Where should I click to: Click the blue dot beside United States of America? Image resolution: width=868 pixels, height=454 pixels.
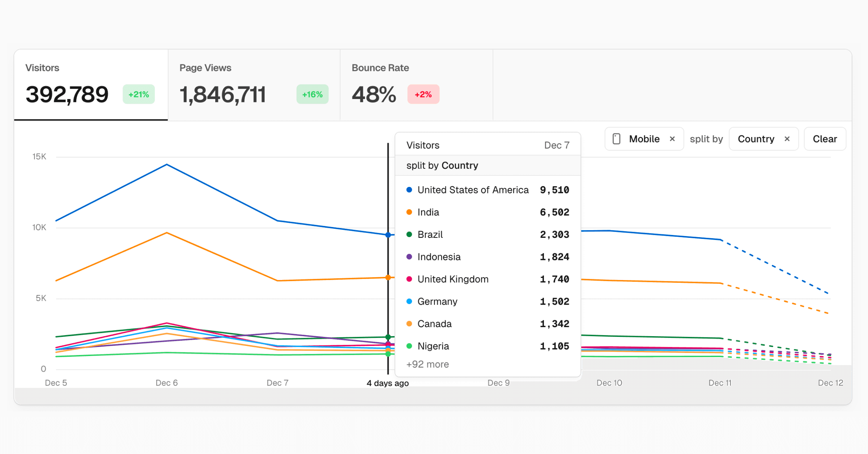[x=410, y=189]
